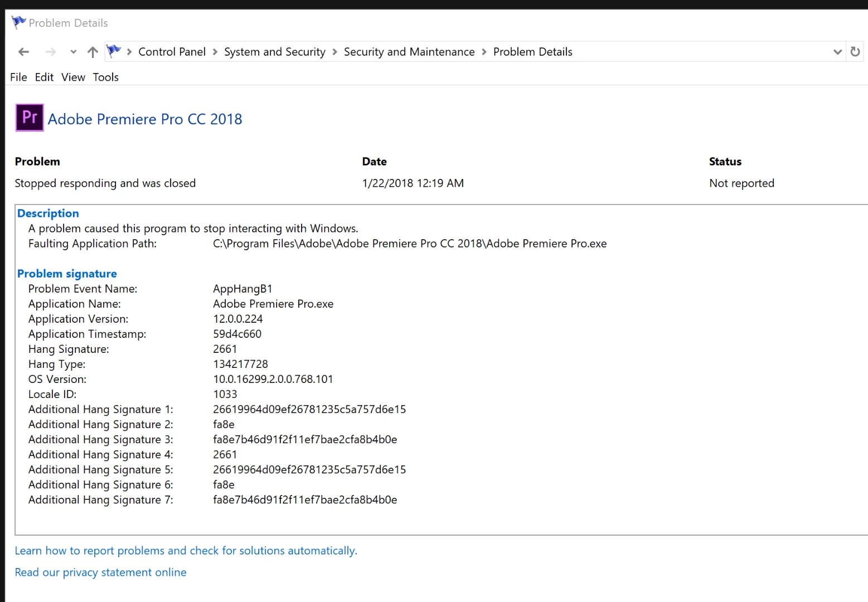This screenshot has height=602, width=868.
Task: Navigate to Control Panel breadcrumb
Action: click(172, 52)
